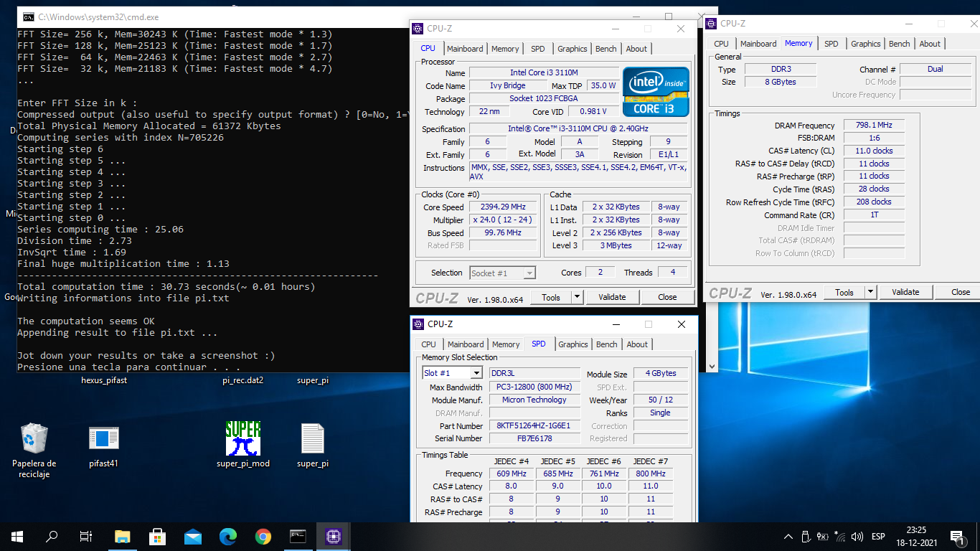Open the Mail app on the taskbar
Screen dimensions: 980x551
point(193,536)
